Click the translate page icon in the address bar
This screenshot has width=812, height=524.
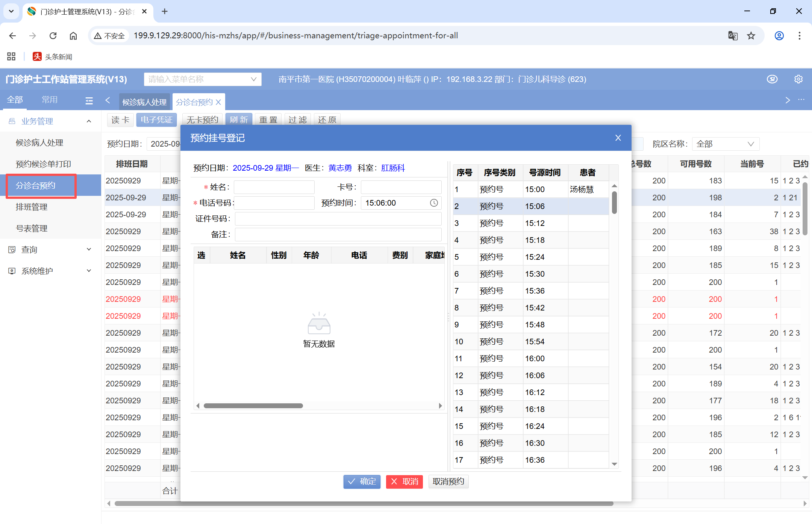(733, 36)
